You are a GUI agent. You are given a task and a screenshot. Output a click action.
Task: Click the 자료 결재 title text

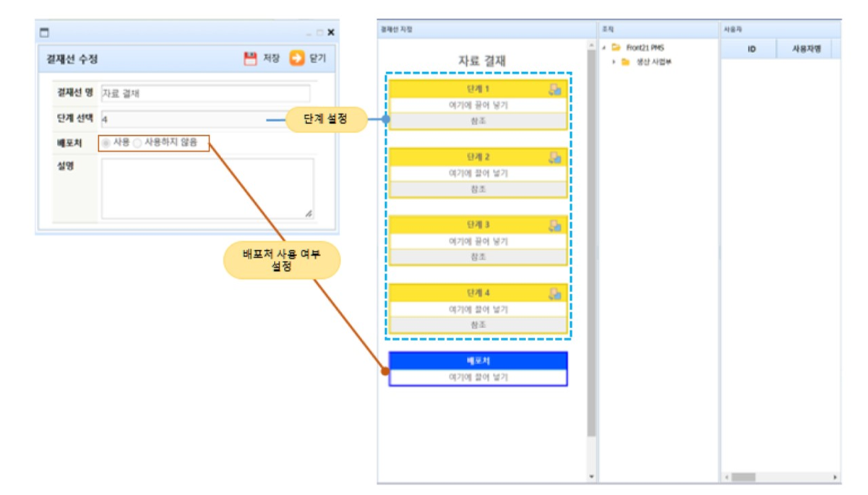pos(482,61)
